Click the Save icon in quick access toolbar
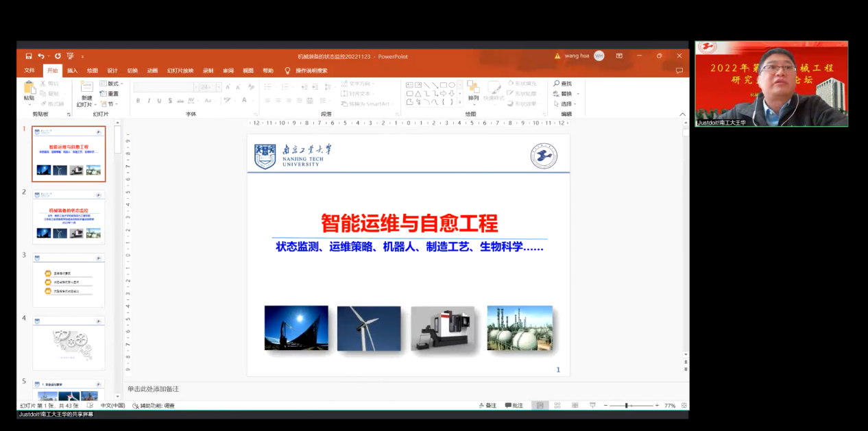 pos(29,56)
